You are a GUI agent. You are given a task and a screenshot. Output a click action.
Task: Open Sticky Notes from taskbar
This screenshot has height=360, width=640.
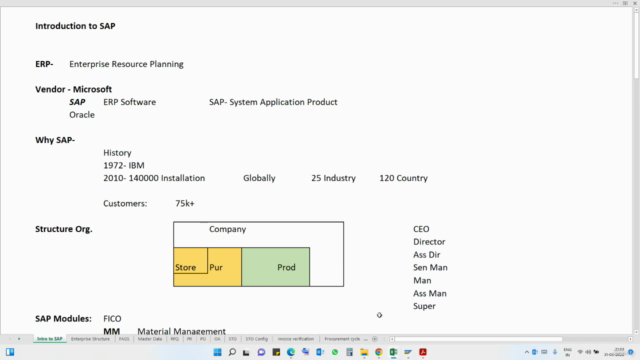(x=276, y=352)
